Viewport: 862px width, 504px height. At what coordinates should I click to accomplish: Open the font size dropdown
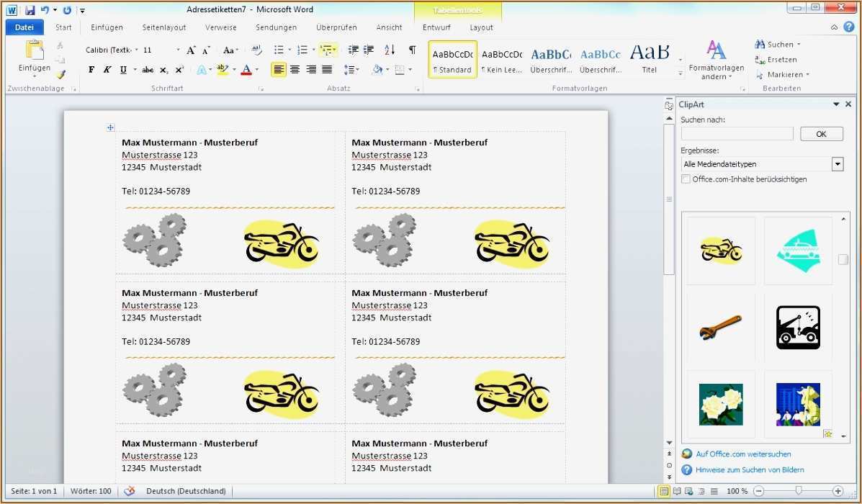tap(177, 49)
